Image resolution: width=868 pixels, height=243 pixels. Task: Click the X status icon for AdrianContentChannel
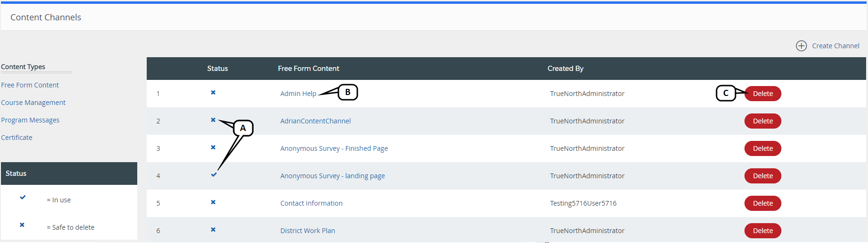point(213,120)
